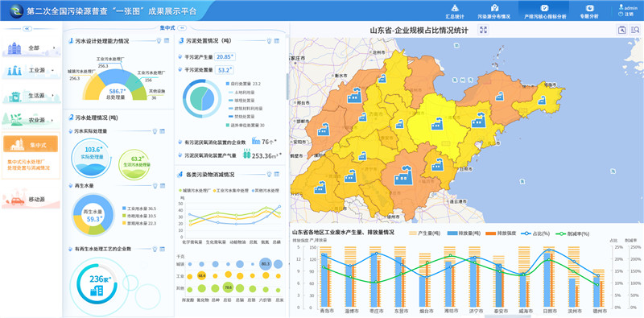The width and height of the screenshot is (644, 318).
Task: Click the 注销 logout power icon
Action: pos(620,14)
